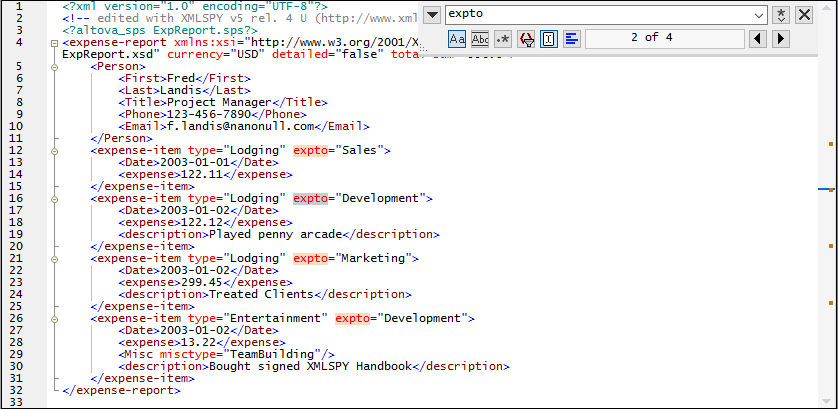The height and width of the screenshot is (409, 838).
Task: Click line number 33 in margin
Action: (x=16, y=402)
